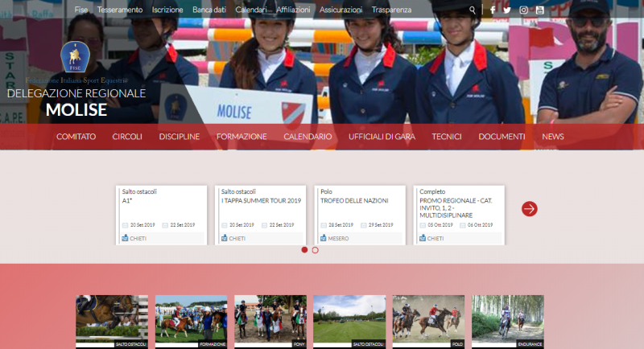
Task: Click location icon beside MESERO
Action: click(x=324, y=238)
